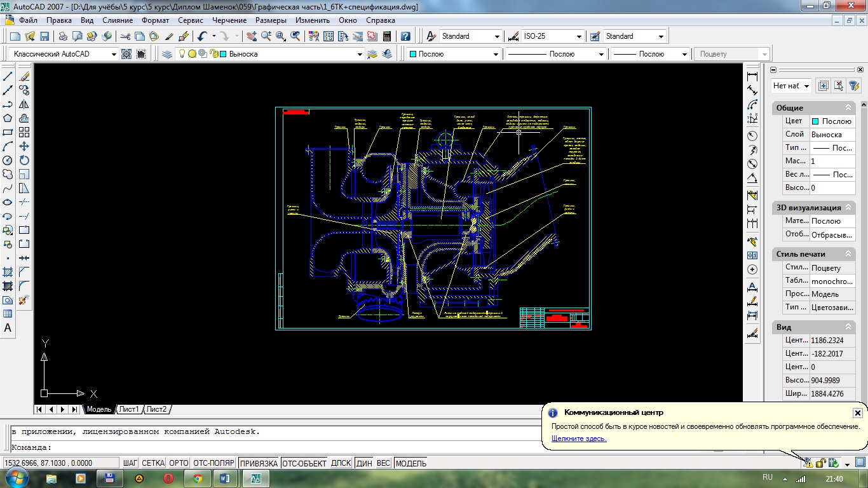The height and width of the screenshot is (488, 868).
Task: Select the Rectangle drawing tool
Action: [x=8, y=132]
